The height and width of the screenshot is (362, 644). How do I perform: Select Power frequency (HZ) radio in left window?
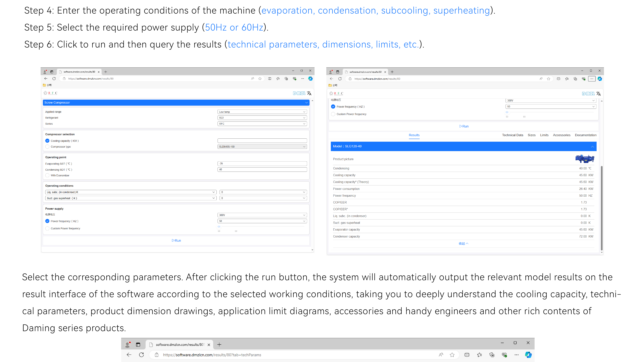coord(47,221)
